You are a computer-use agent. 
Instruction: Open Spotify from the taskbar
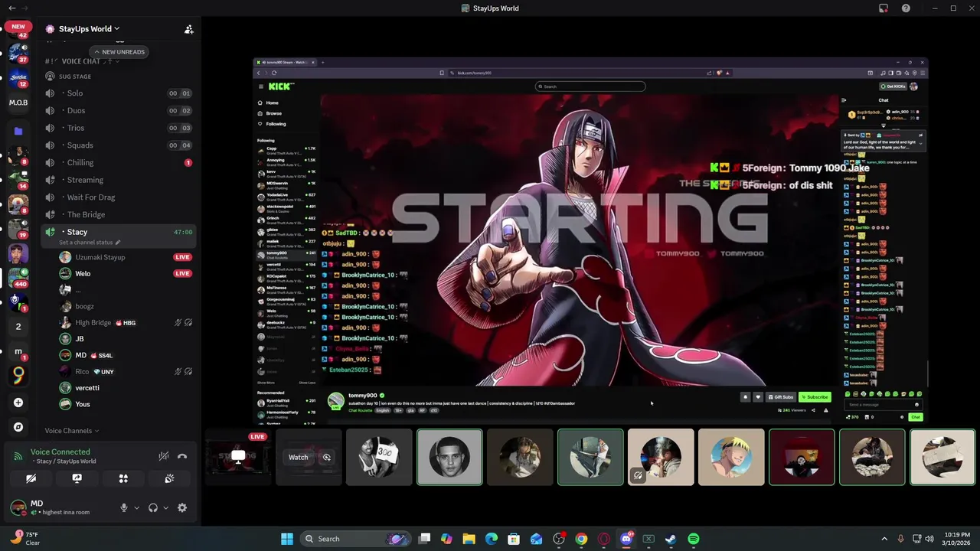point(693,539)
